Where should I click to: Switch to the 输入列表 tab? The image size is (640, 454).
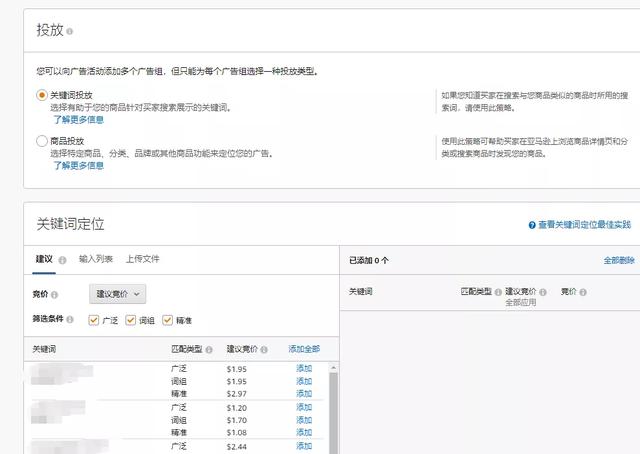[x=96, y=259]
